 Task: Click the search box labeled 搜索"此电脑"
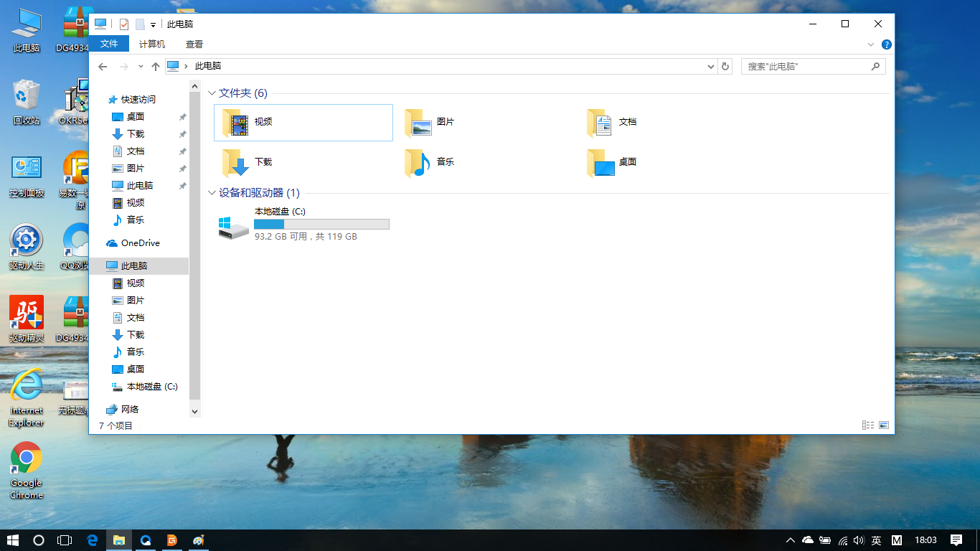click(x=814, y=66)
